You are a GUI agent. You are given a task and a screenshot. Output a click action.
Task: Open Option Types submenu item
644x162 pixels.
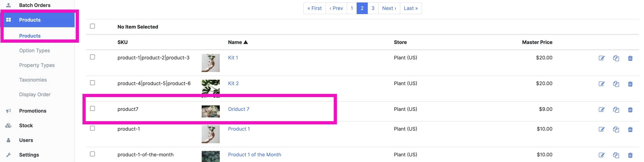point(34,50)
